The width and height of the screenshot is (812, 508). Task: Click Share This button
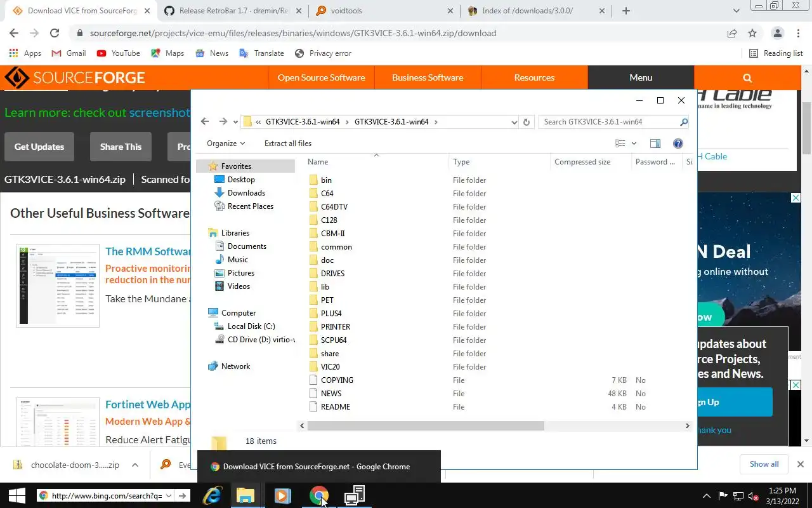coord(121,147)
